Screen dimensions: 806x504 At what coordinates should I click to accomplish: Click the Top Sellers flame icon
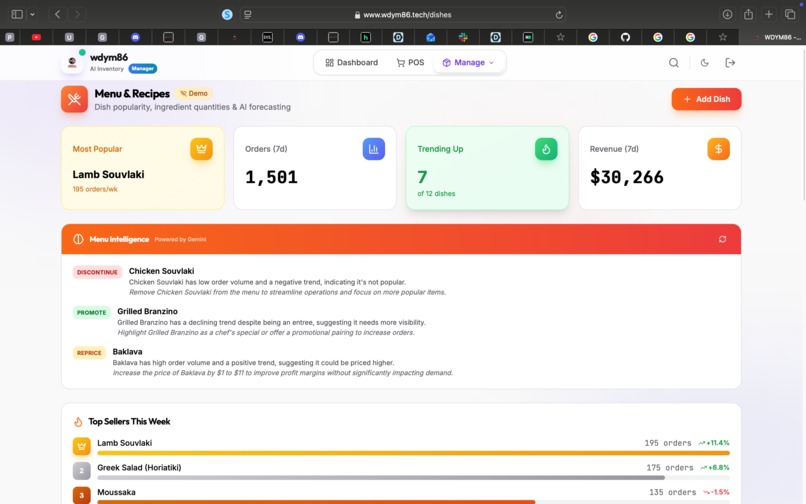78,422
